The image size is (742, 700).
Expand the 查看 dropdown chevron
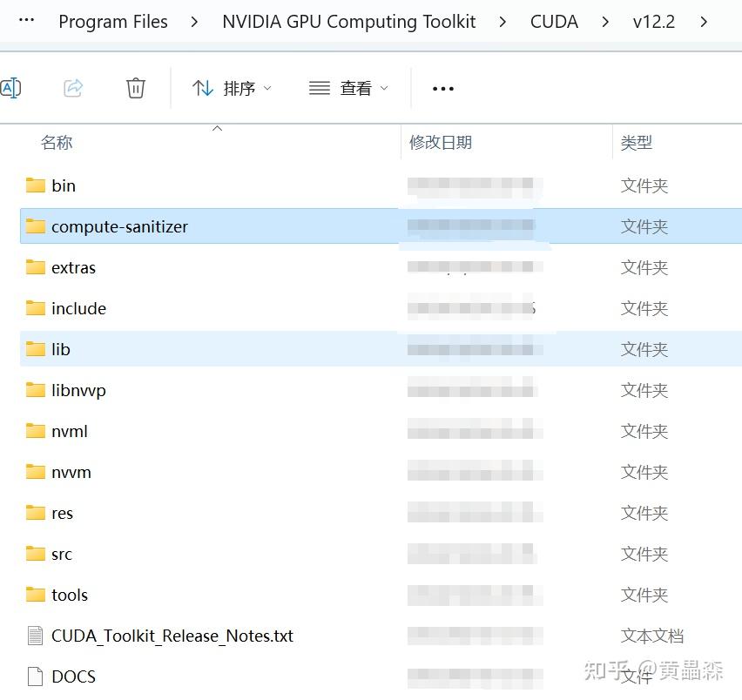[383, 88]
